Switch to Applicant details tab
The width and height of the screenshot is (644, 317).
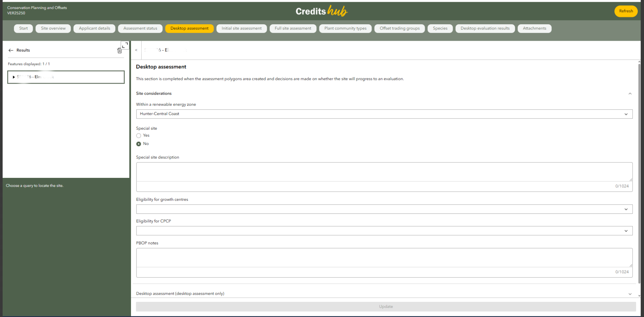coord(95,29)
